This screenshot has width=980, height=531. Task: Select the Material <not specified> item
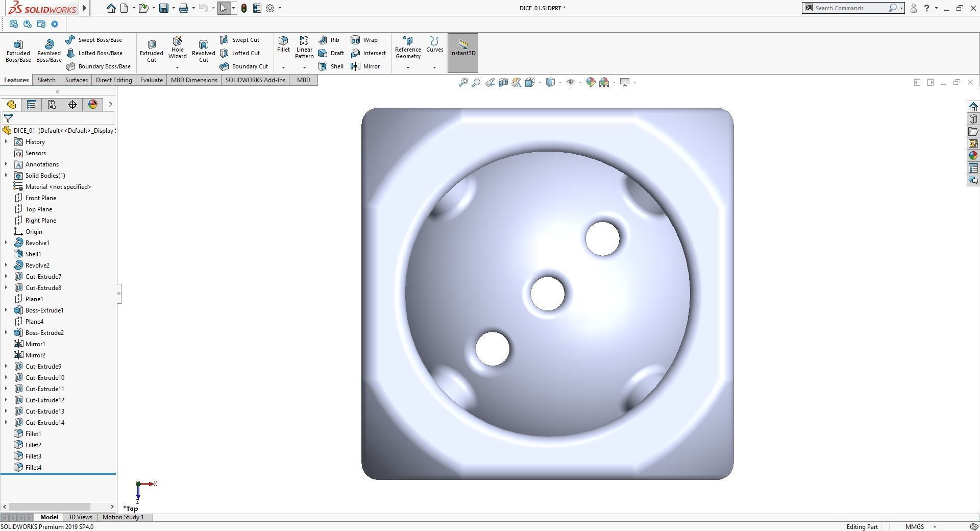(52, 187)
